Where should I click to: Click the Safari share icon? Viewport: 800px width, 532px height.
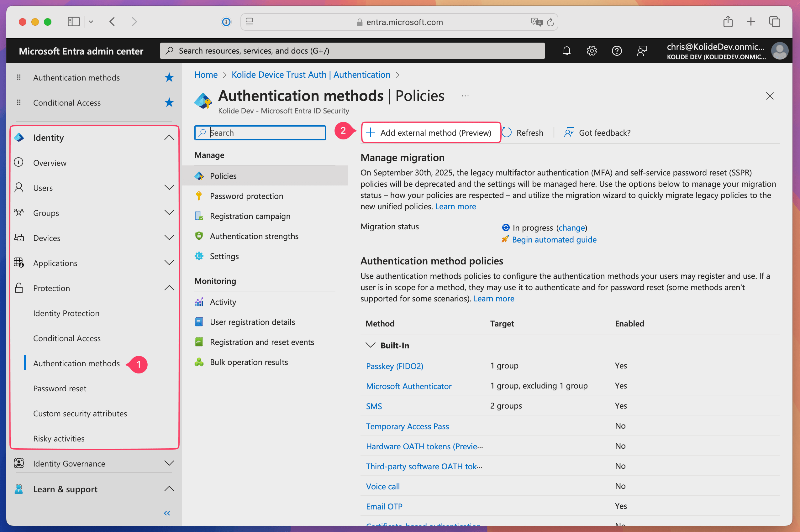pos(728,22)
